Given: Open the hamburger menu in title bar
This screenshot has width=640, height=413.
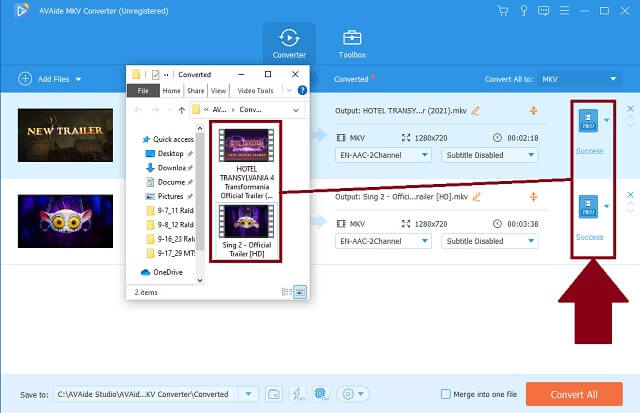Looking at the screenshot, I should pyautogui.click(x=564, y=11).
